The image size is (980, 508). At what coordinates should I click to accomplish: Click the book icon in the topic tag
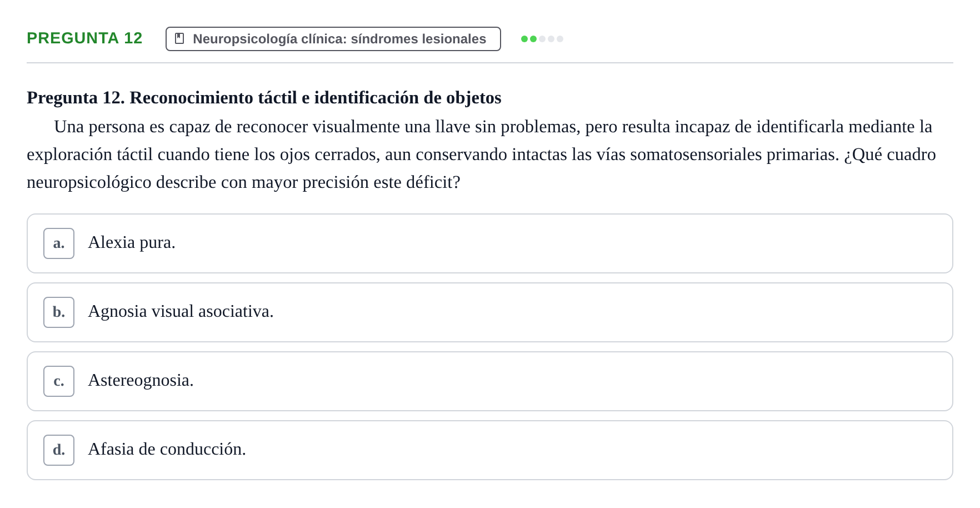tap(179, 38)
